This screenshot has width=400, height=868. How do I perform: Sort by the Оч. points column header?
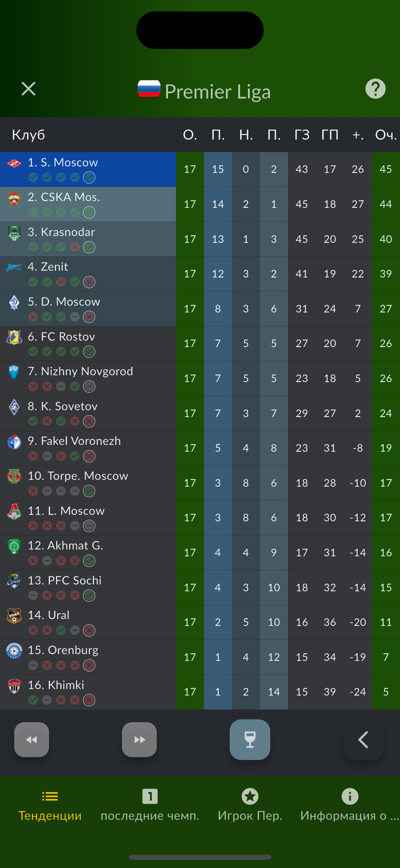pos(386,135)
